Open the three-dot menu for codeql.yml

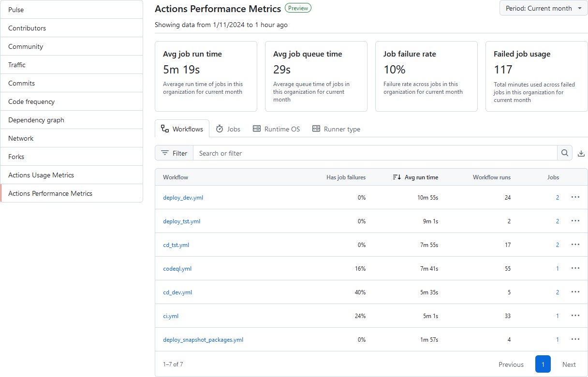click(575, 268)
